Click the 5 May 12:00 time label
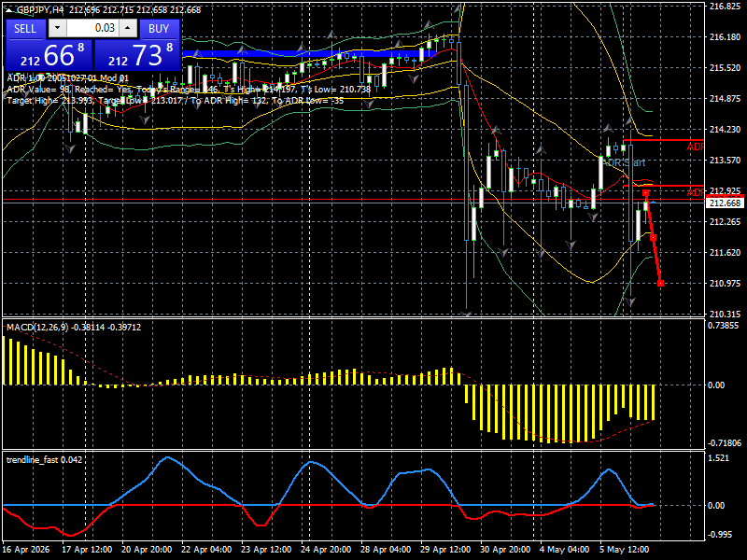The image size is (747, 560). (x=624, y=549)
